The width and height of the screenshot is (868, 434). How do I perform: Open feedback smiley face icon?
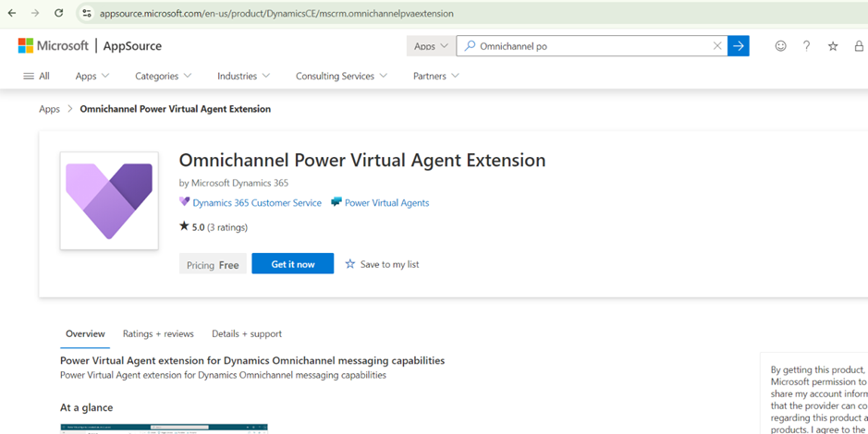pos(780,46)
